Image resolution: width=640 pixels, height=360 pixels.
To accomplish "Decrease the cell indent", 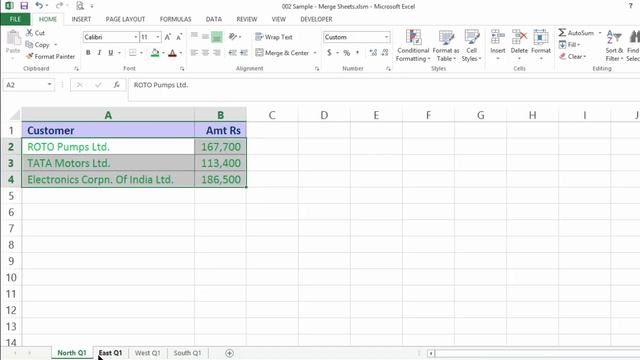I will 232,53.
